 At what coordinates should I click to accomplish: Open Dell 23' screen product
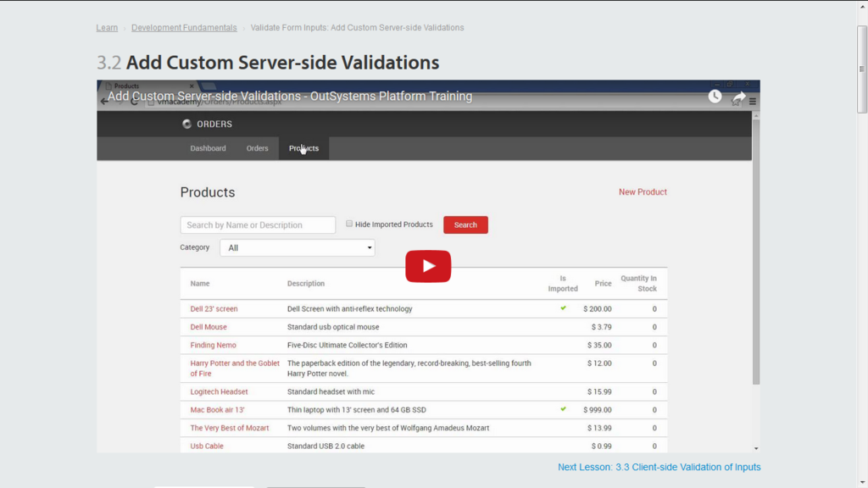click(214, 308)
